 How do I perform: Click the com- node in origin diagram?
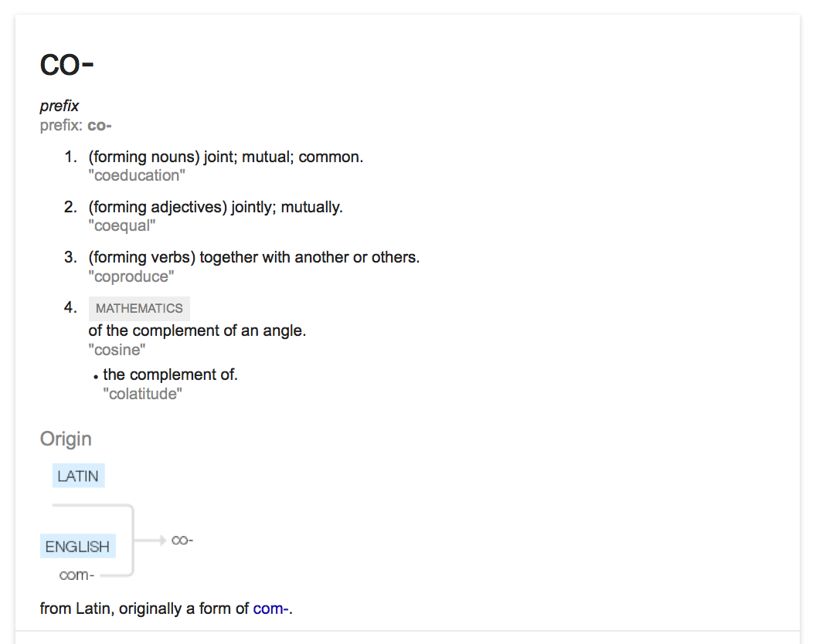(76, 575)
